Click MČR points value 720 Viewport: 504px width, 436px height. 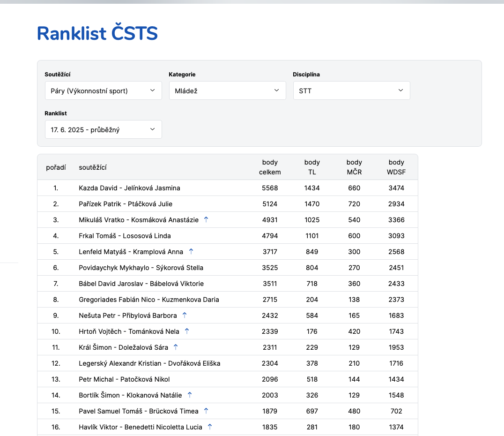[354, 204]
